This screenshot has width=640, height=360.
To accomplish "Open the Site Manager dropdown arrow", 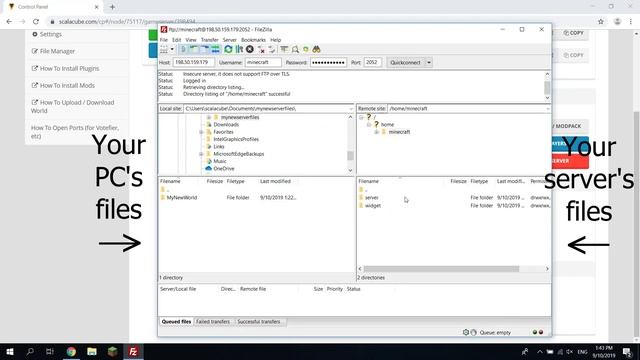I will click(x=172, y=50).
